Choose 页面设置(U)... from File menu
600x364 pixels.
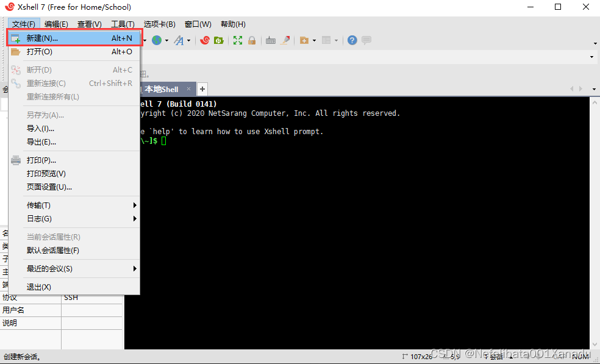click(74, 187)
